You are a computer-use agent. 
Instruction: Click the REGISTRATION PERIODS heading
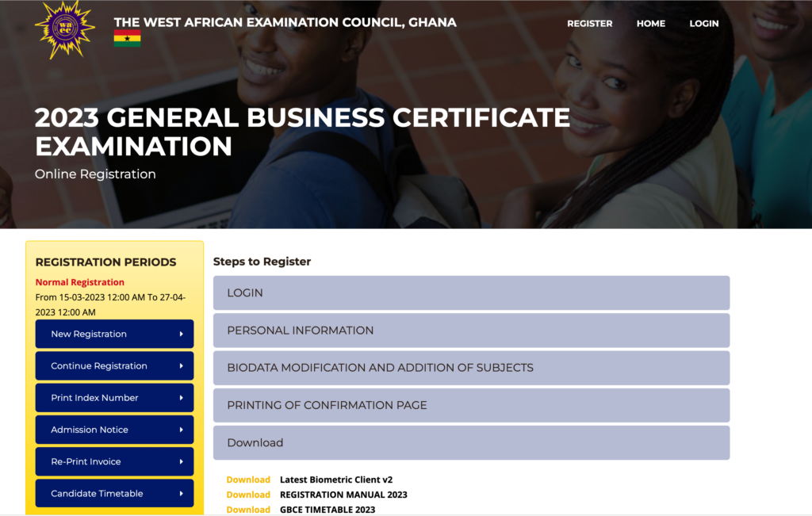pos(105,262)
